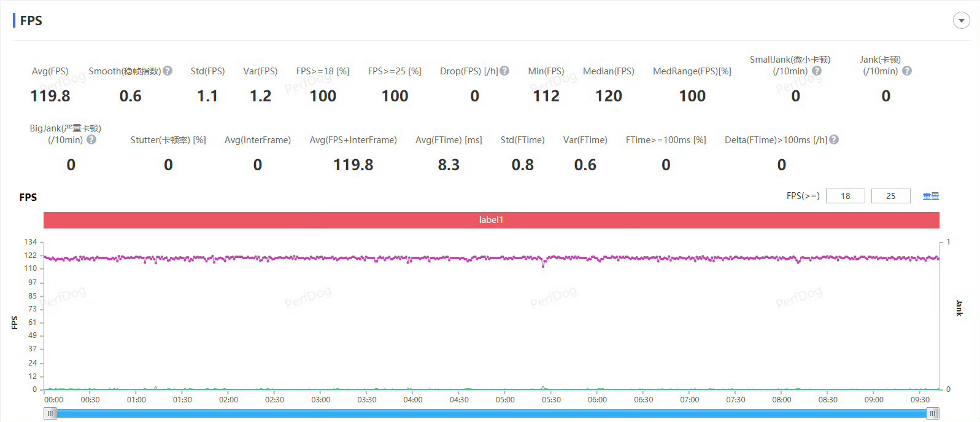Click the 05:00 tick on the time axis
The height and width of the screenshot is (422, 980).
coord(505,399)
